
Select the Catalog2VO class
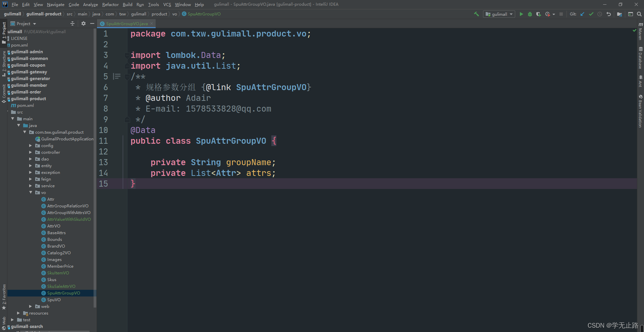tap(59, 253)
